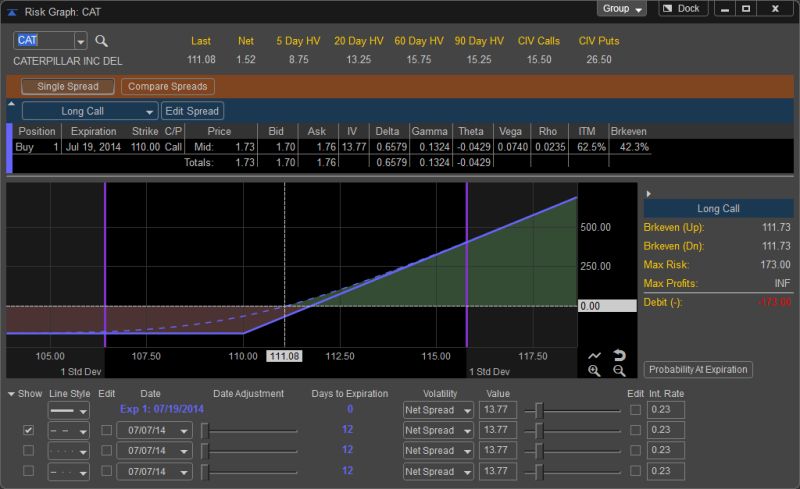Click the Vega column header
The height and width of the screenshot is (489, 800).
point(510,131)
